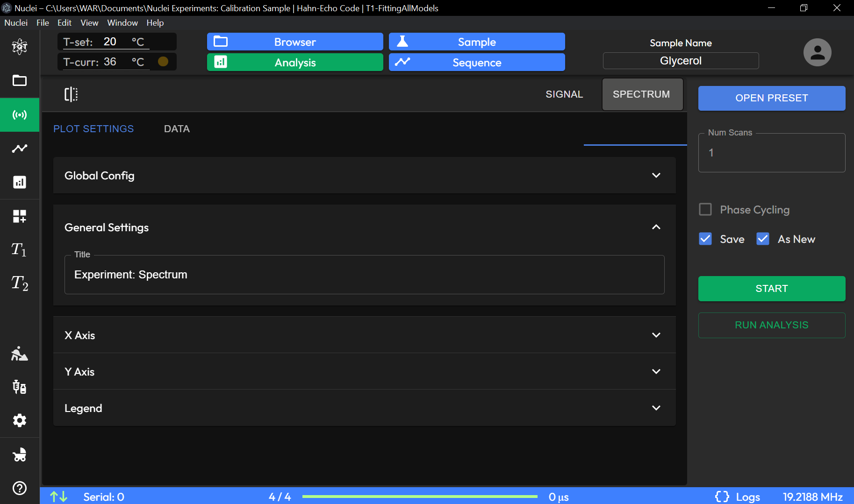Click the Title field Experiment: Spectrum
854x504 pixels.
tap(365, 275)
